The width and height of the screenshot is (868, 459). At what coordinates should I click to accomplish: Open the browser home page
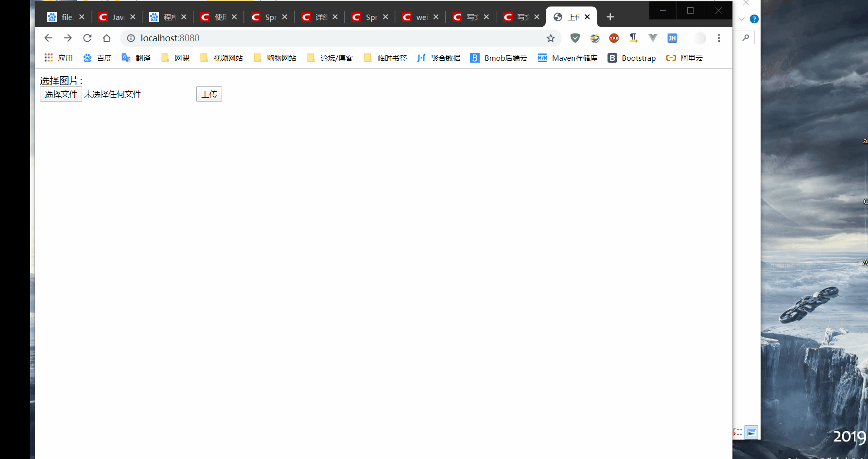click(106, 38)
